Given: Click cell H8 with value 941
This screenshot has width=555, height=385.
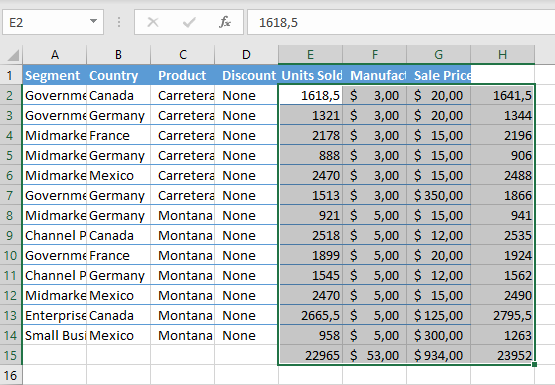Looking at the screenshot, I should click(503, 215).
